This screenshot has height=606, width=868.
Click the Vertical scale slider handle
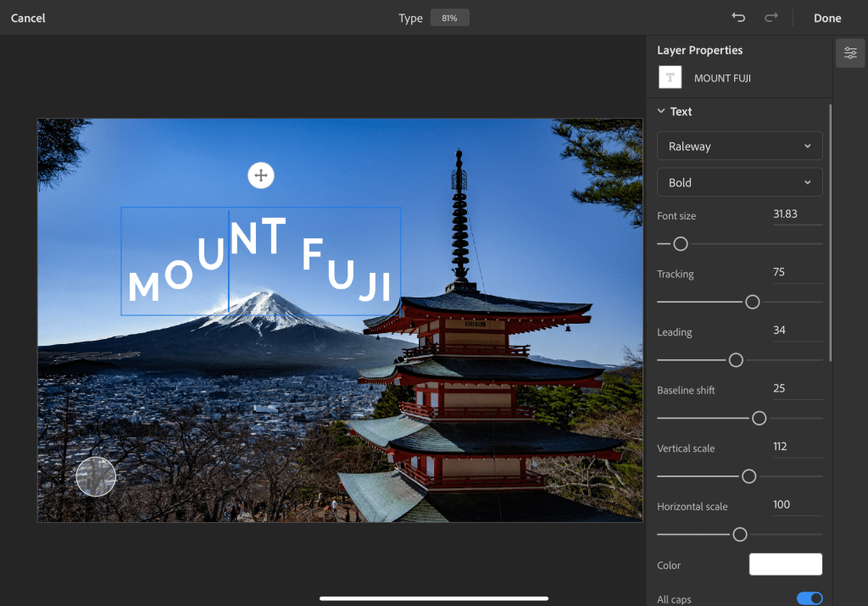tap(748, 476)
